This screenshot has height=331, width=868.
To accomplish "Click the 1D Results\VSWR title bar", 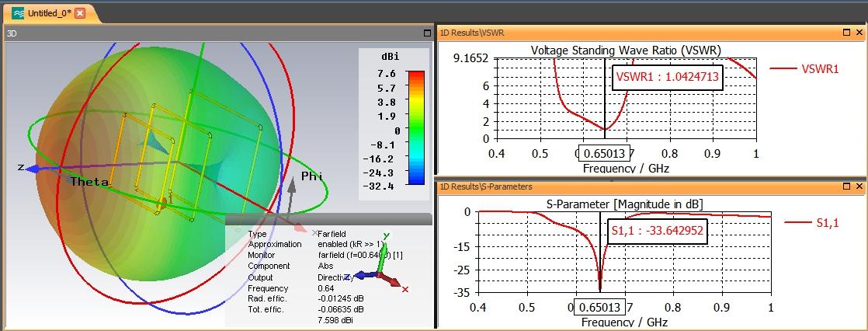I will (651, 33).
